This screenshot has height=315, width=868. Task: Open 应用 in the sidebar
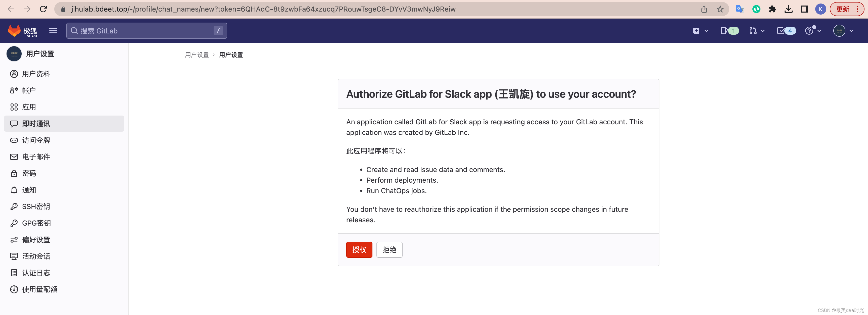click(64, 107)
